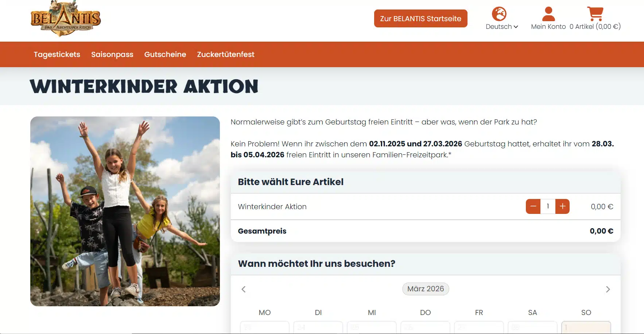Open the Saisonpass menu item
The height and width of the screenshot is (334, 644).
coord(112,54)
